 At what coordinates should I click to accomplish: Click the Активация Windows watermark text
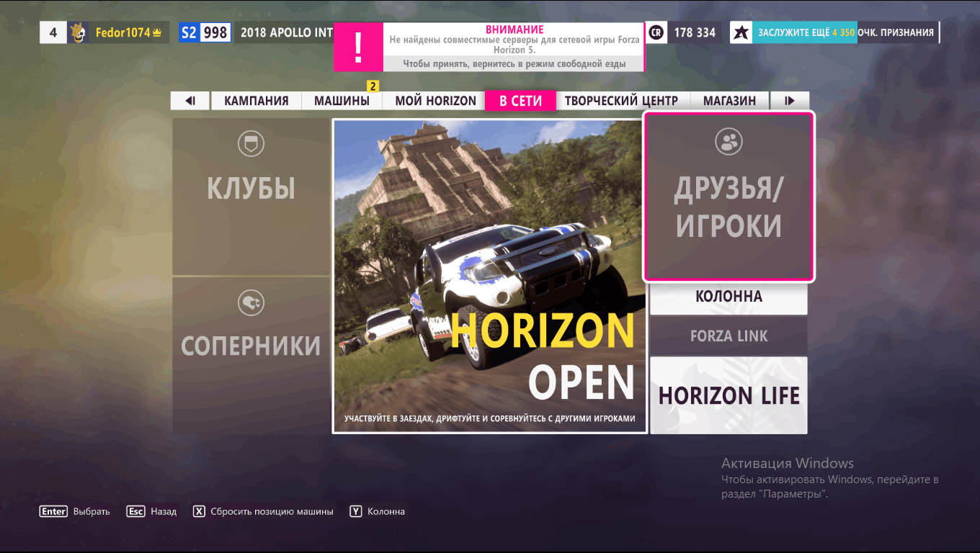click(x=788, y=464)
